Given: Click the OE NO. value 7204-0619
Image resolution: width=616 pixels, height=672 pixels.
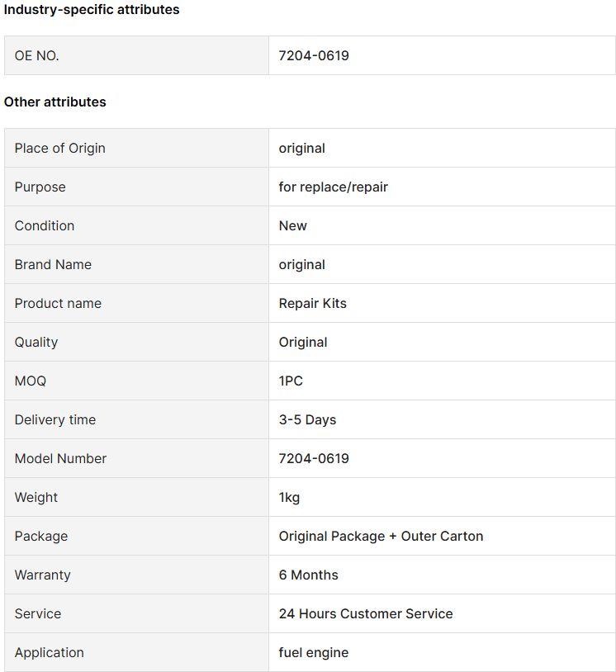Looking at the screenshot, I should click(x=314, y=55).
